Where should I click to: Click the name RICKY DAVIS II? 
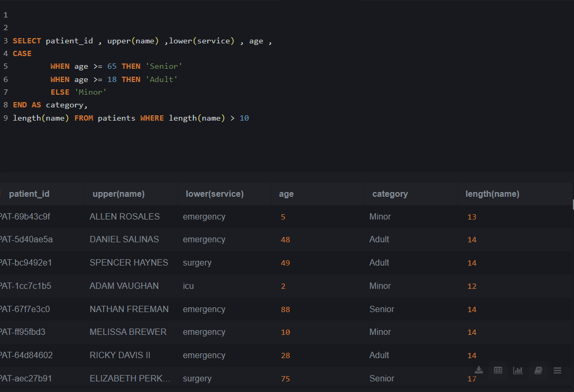coord(120,355)
